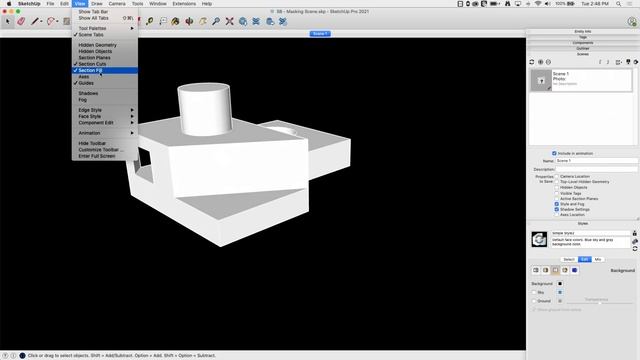Expand the Outliner panel header

coord(583,49)
